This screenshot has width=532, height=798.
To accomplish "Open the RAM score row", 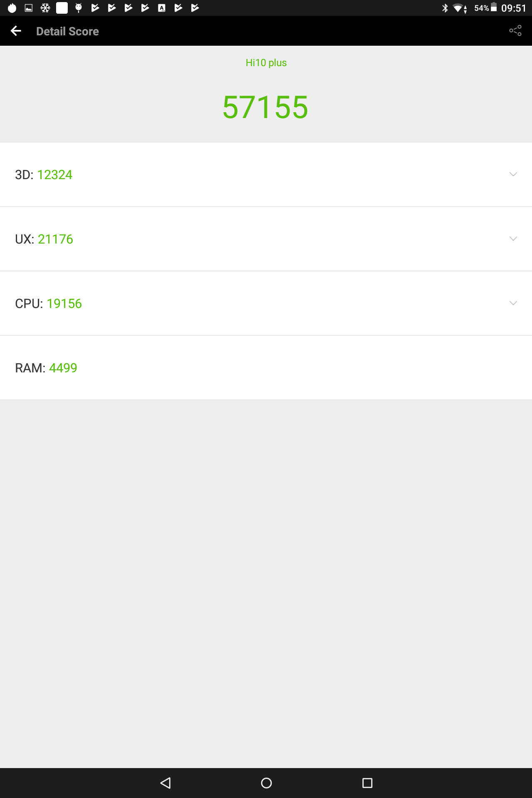I will tap(266, 368).
